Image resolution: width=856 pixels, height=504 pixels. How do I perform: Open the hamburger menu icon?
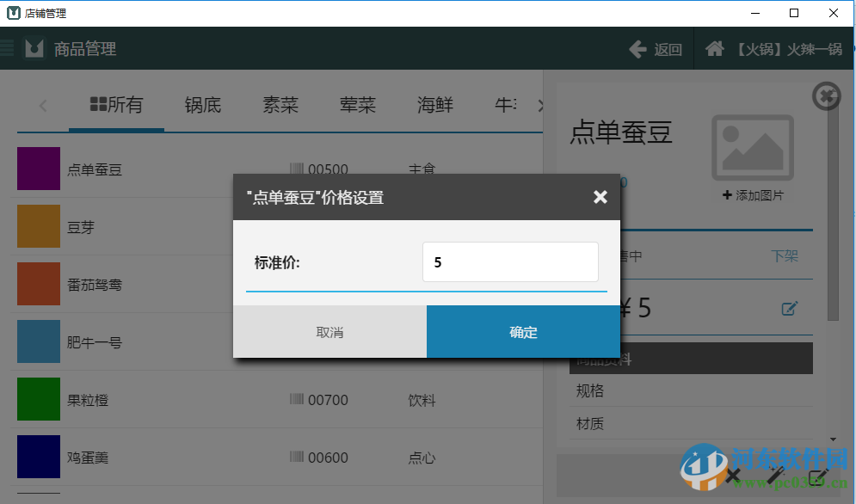tap(7, 48)
